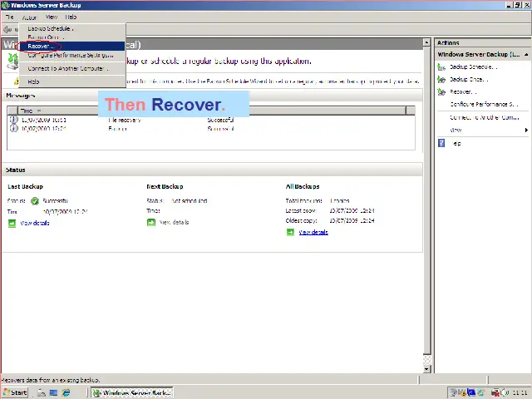
Task: Click green arrow icon beside Last Backup details
Action: tap(12, 224)
